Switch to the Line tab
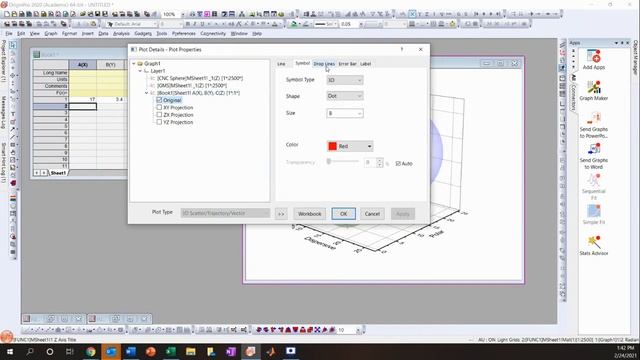This screenshot has height=360, width=640. tap(281, 64)
